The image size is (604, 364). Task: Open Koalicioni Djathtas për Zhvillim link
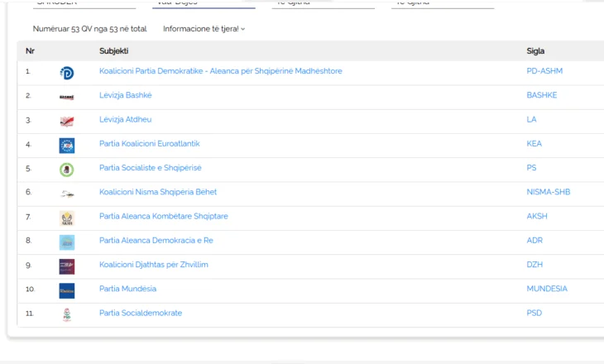154,265
